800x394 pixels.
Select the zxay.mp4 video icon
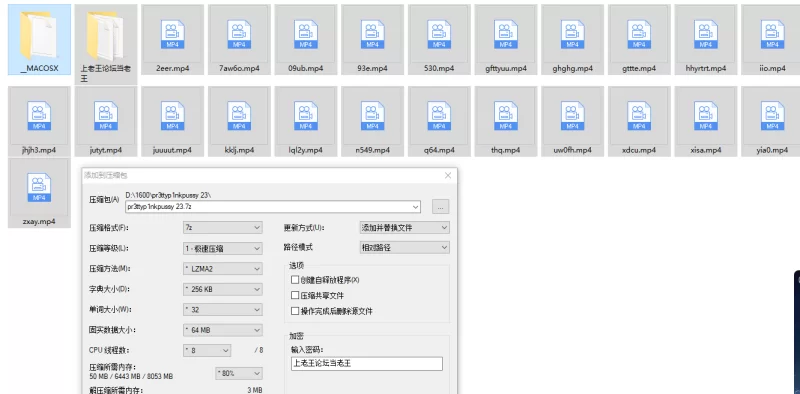[x=39, y=188]
